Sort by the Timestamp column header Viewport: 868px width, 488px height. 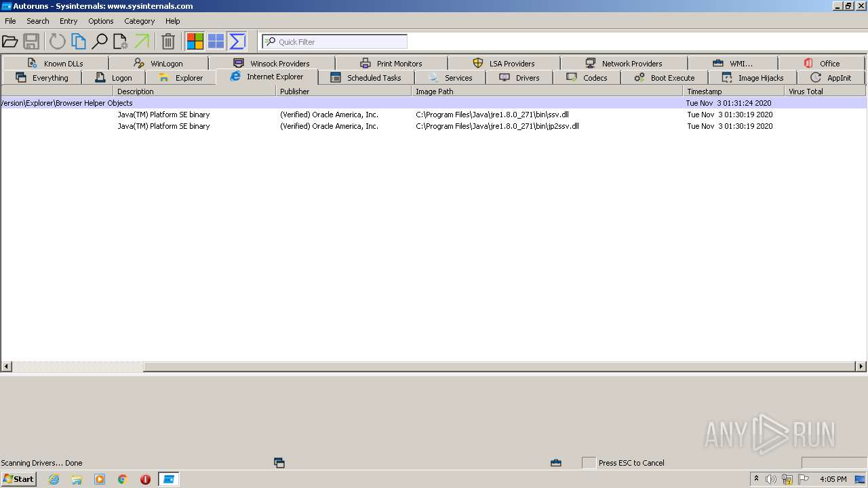[734, 91]
